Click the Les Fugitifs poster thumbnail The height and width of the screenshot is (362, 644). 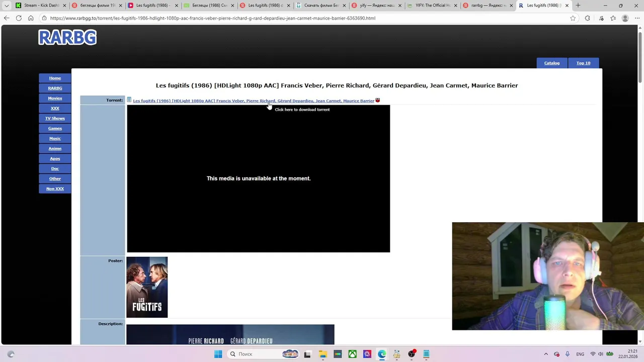coord(147,287)
